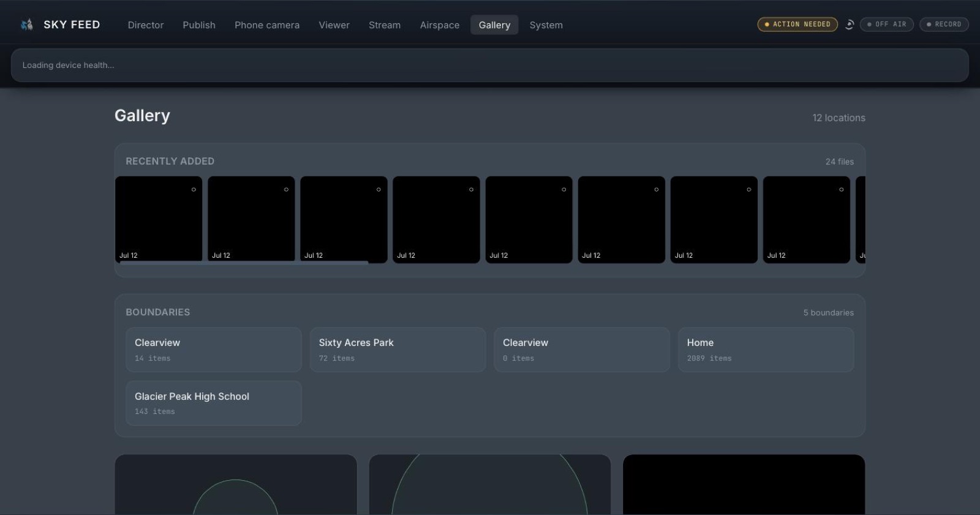
Task: Tick the select circle on seventh thumbnail
Action: (x=748, y=189)
